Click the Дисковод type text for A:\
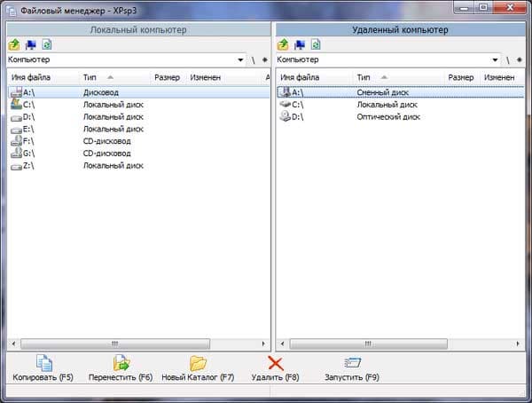 101,92
